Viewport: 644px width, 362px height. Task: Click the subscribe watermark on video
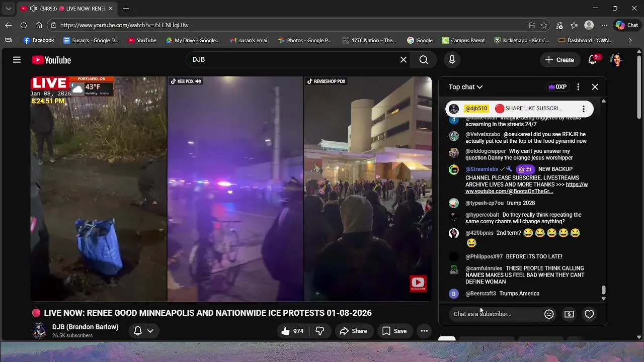point(418,283)
